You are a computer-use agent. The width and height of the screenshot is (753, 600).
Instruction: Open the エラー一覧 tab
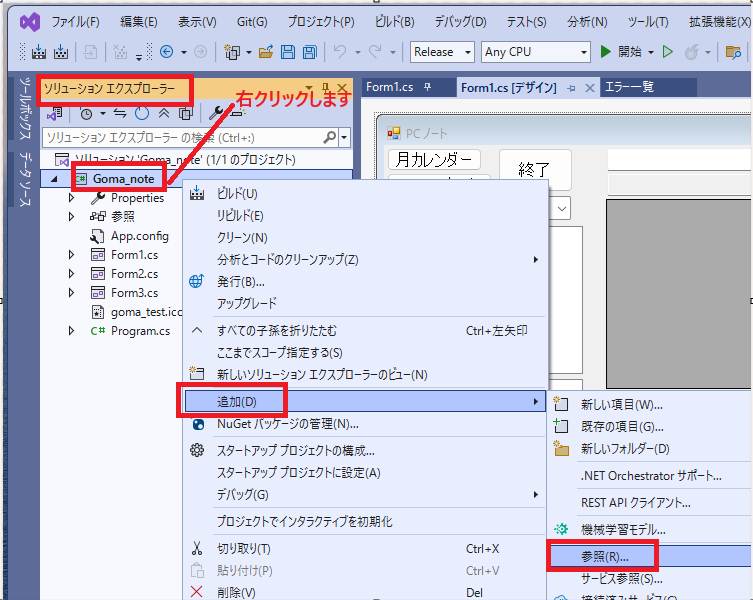click(628, 87)
